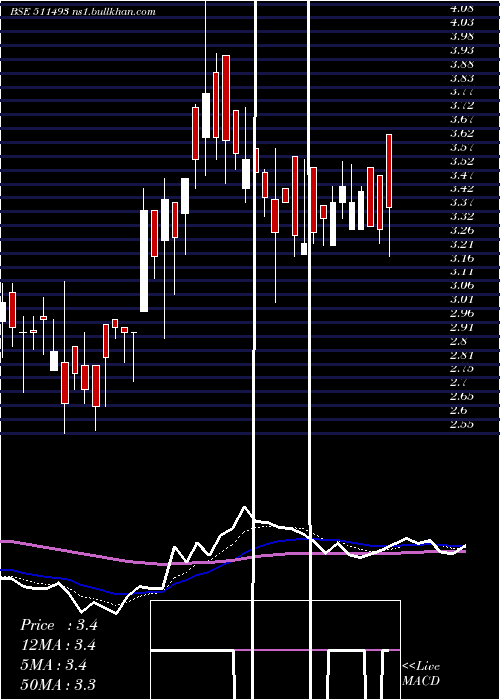Click the 2.55 price axis label

pos(462,424)
